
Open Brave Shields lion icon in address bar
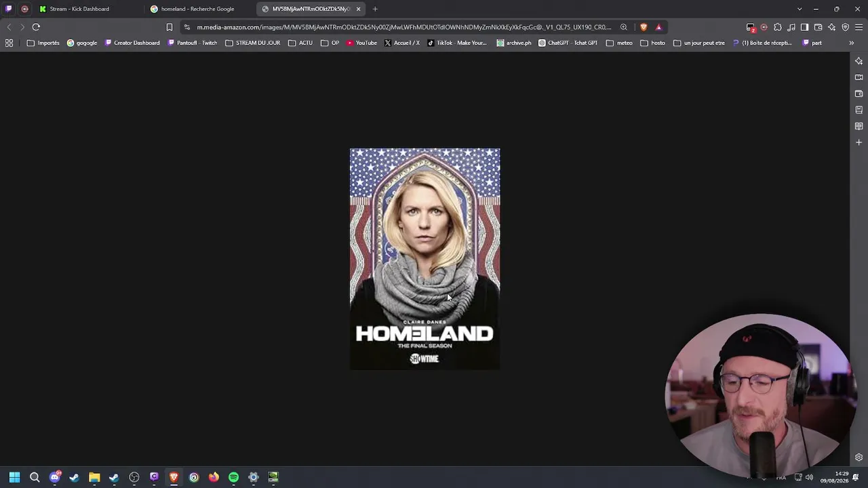click(644, 27)
